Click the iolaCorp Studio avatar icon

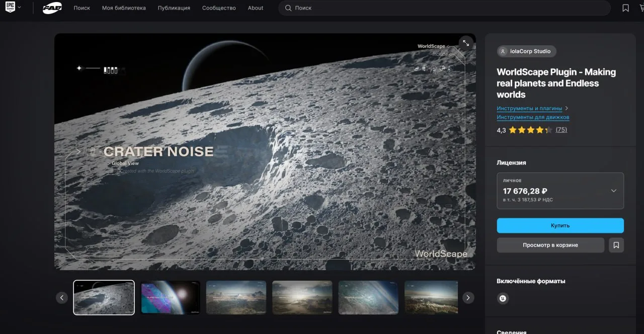click(x=503, y=51)
